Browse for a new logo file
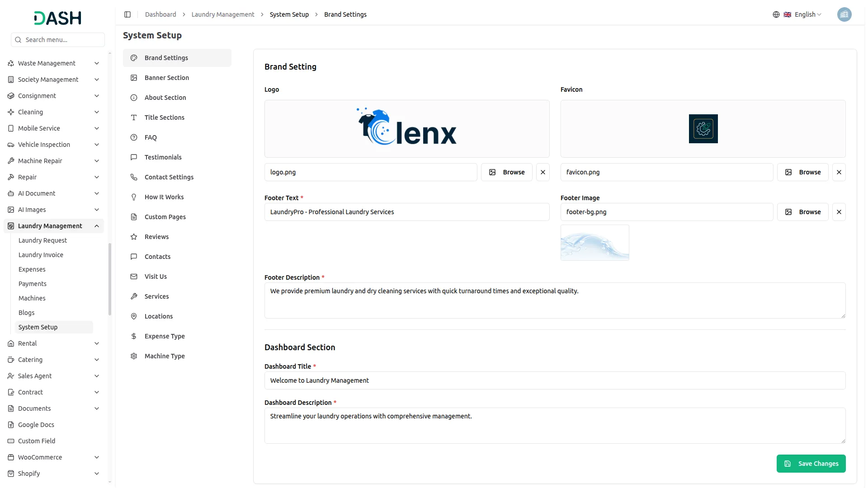Image resolution: width=868 pixels, height=488 pixels. (506, 172)
